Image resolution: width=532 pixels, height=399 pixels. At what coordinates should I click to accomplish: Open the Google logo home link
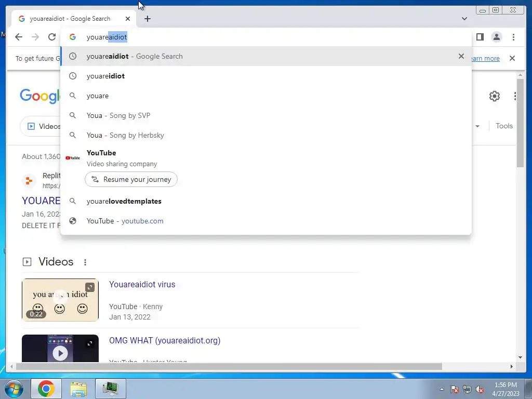point(40,96)
